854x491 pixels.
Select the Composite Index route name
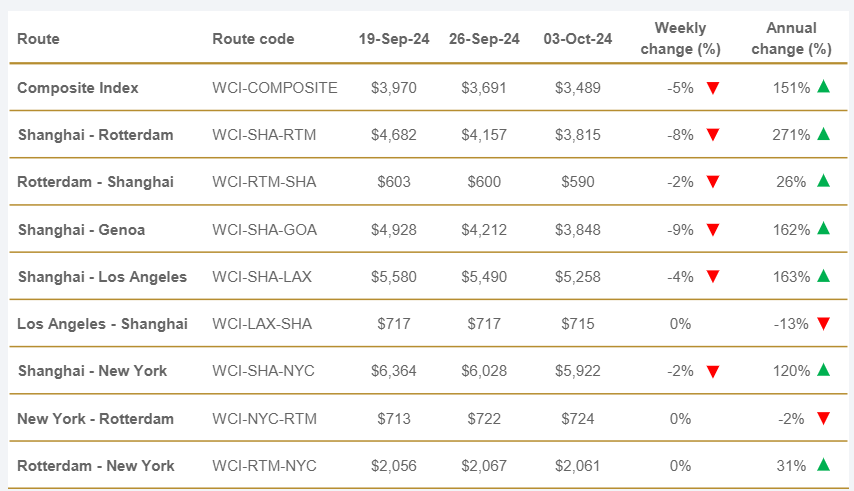coord(78,88)
